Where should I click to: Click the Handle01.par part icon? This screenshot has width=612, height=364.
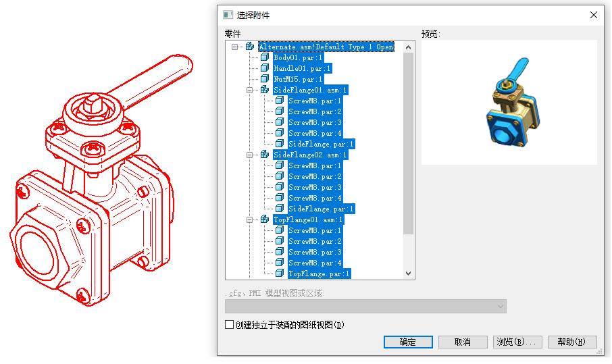pos(265,68)
